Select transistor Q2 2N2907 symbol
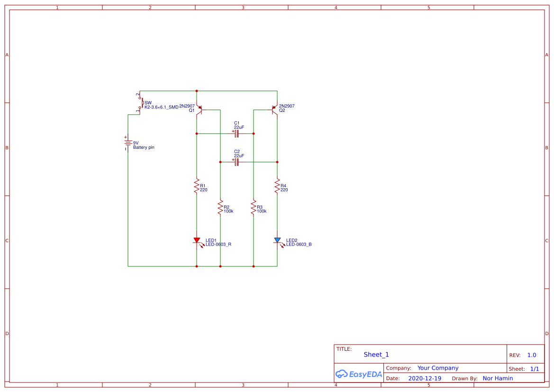 [272, 110]
